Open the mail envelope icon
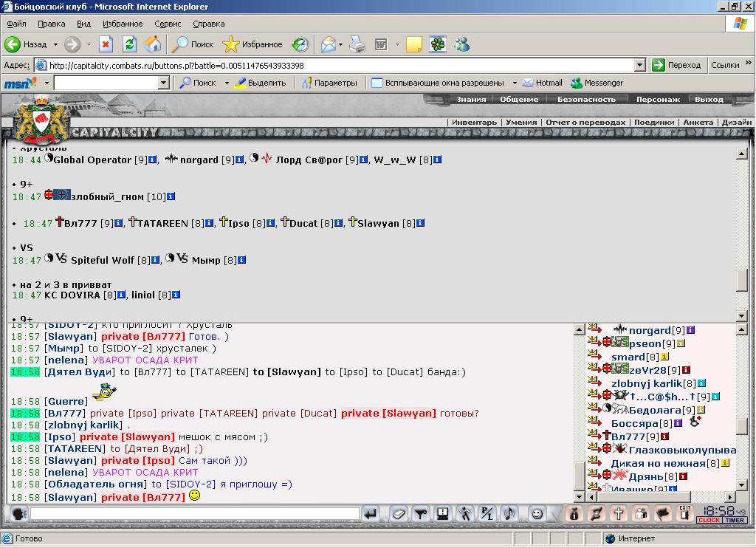 (328, 44)
